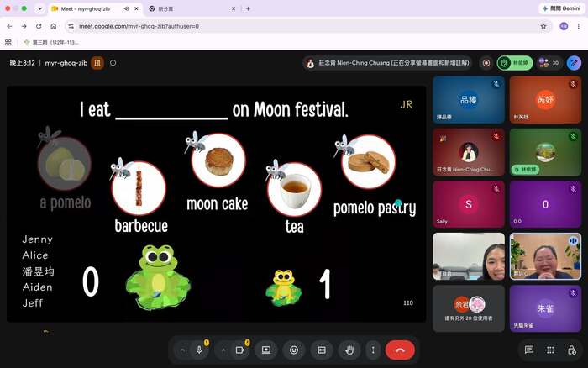Open the emoji reactions button

coord(294,350)
